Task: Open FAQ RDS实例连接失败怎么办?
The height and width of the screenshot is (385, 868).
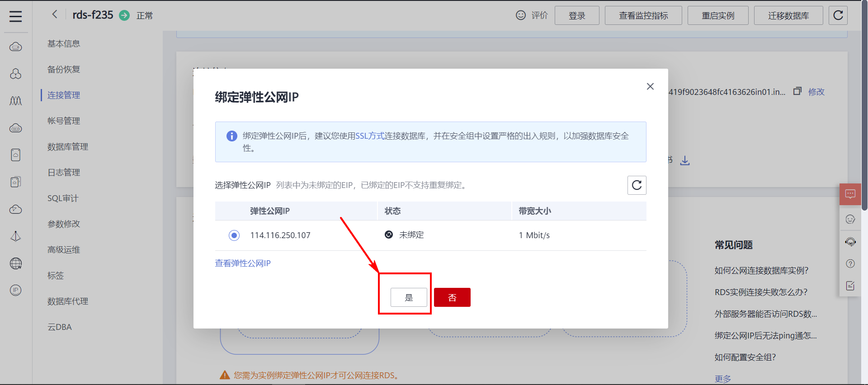Action: coord(761,292)
